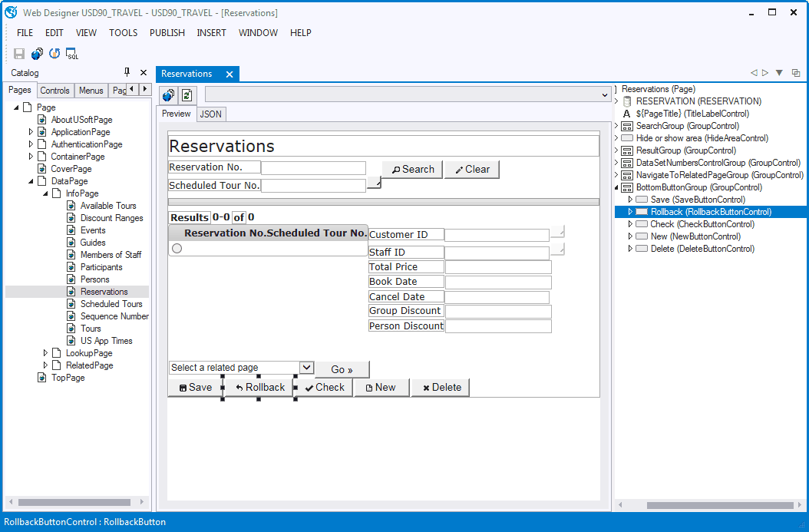Click the Reservation No. input field

[x=313, y=167]
